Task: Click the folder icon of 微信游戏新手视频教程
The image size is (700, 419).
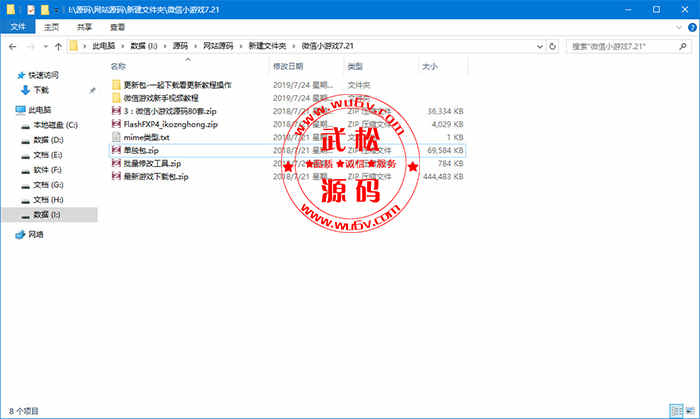Action: pos(117,98)
